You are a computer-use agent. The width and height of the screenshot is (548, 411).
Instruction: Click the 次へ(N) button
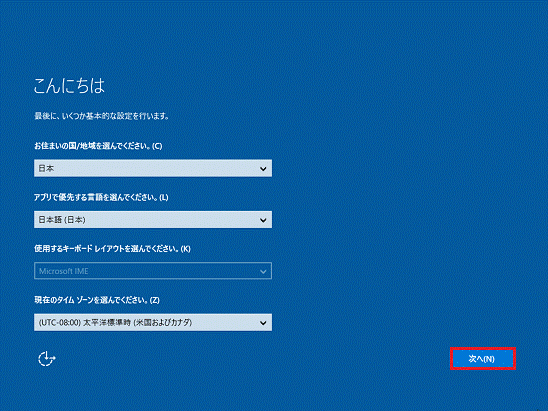point(483,359)
